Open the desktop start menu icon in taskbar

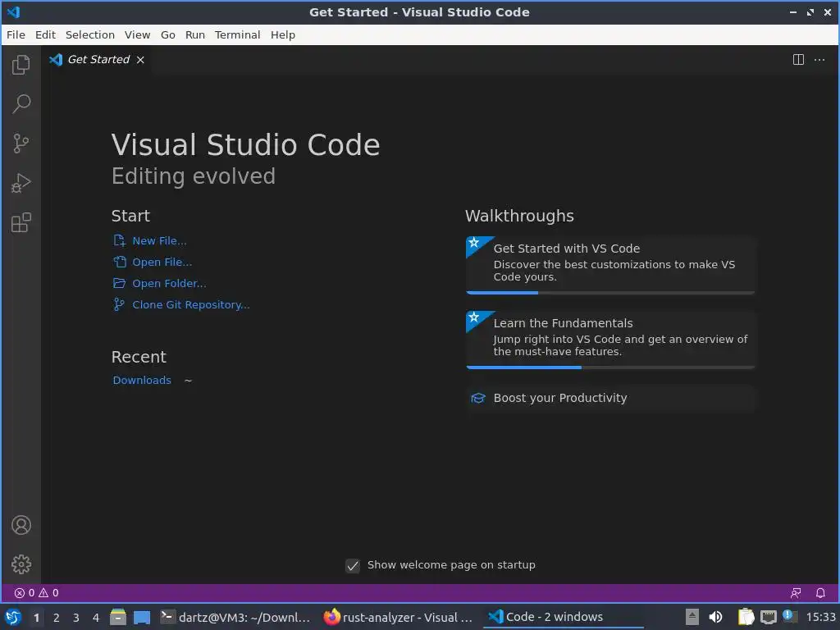pyautogui.click(x=13, y=617)
